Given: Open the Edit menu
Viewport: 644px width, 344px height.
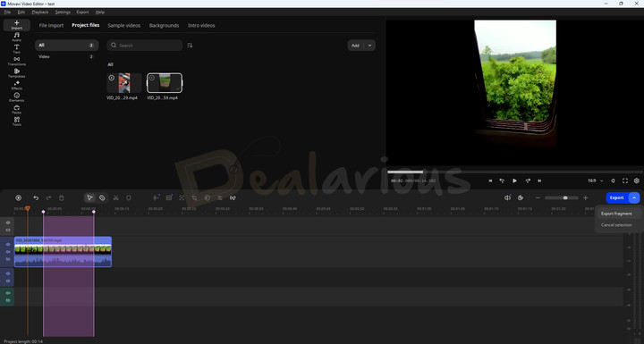Looking at the screenshot, I should coord(21,12).
